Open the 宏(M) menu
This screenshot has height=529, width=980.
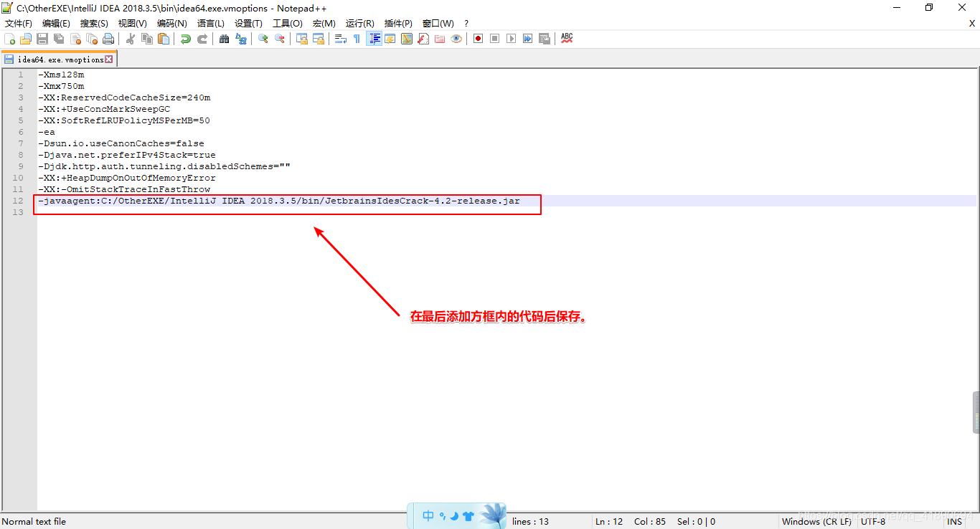click(x=324, y=24)
